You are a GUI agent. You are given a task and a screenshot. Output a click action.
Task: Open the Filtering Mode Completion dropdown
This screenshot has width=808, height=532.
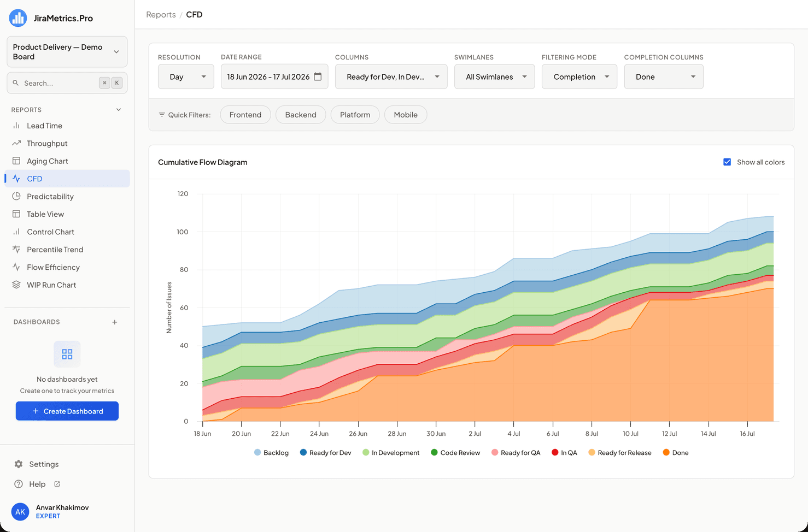[x=579, y=76]
